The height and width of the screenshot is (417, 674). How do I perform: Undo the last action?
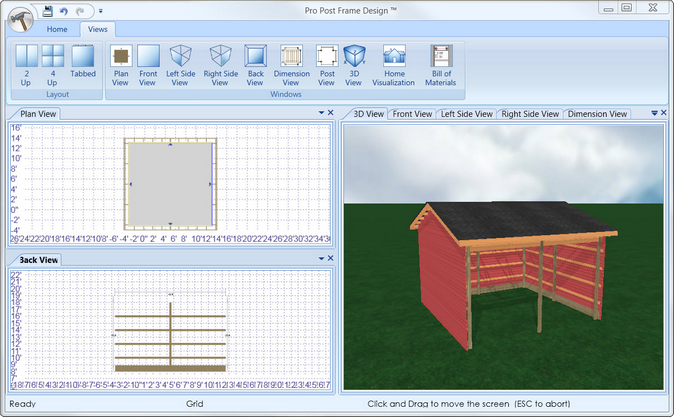point(64,11)
